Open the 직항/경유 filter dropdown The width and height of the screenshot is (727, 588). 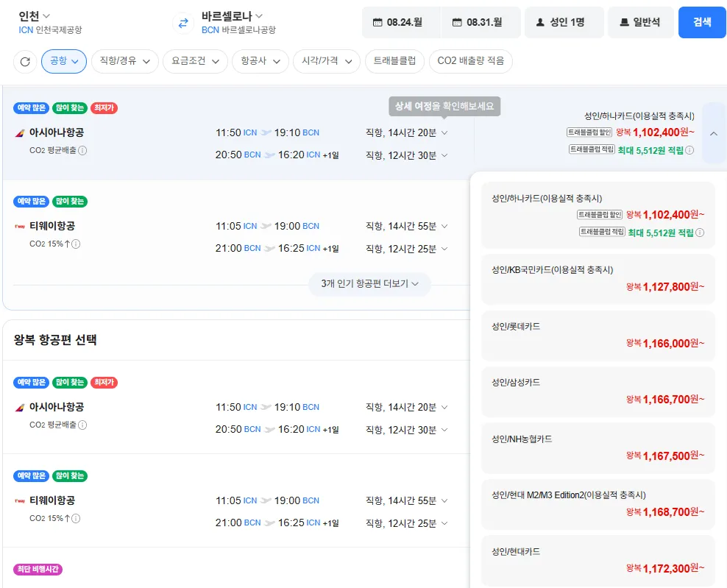pyautogui.click(x=124, y=61)
